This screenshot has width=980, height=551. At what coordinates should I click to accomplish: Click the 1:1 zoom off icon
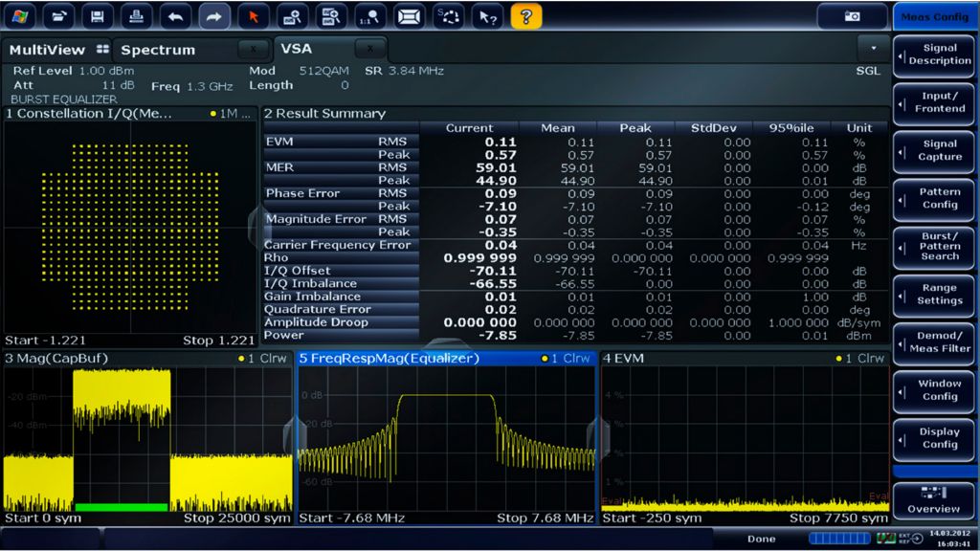point(369,16)
